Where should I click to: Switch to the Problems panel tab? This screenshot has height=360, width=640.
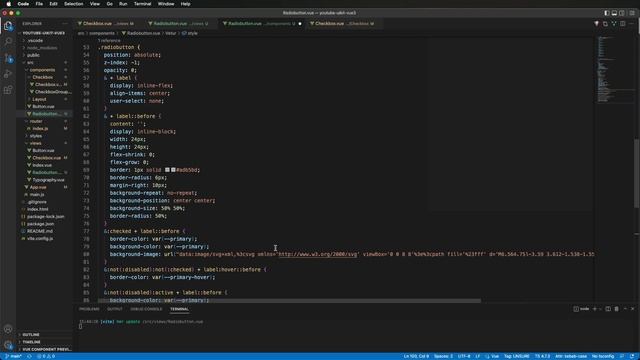(89, 309)
